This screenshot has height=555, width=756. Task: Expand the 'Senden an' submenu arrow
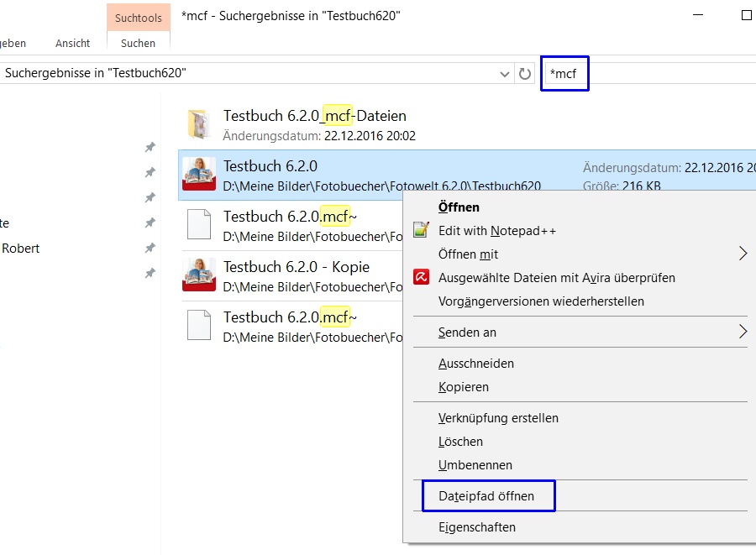pos(743,332)
